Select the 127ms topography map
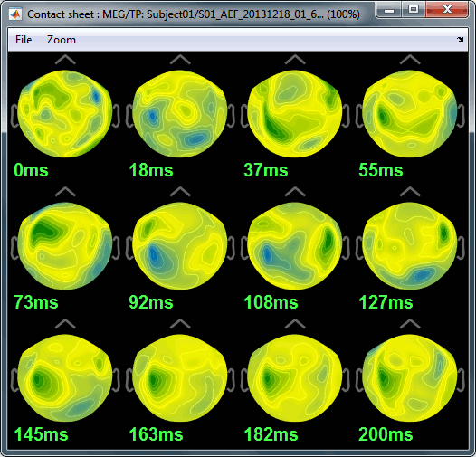 point(410,246)
